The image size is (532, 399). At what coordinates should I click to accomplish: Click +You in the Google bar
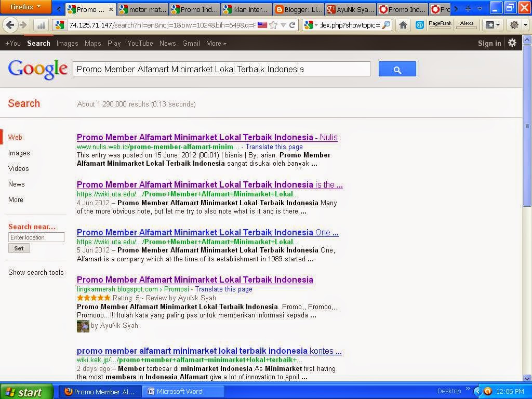(13, 43)
